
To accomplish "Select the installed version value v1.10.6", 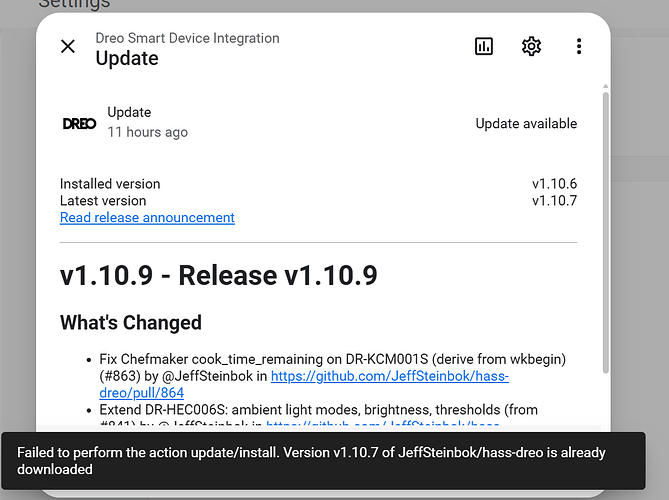I will [554, 184].
